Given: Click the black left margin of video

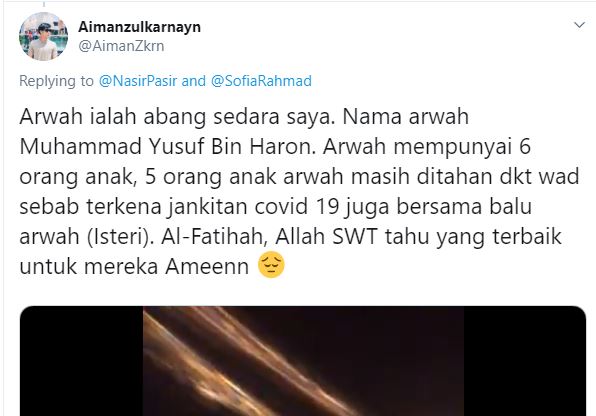Looking at the screenshot, I should point(81,361).
